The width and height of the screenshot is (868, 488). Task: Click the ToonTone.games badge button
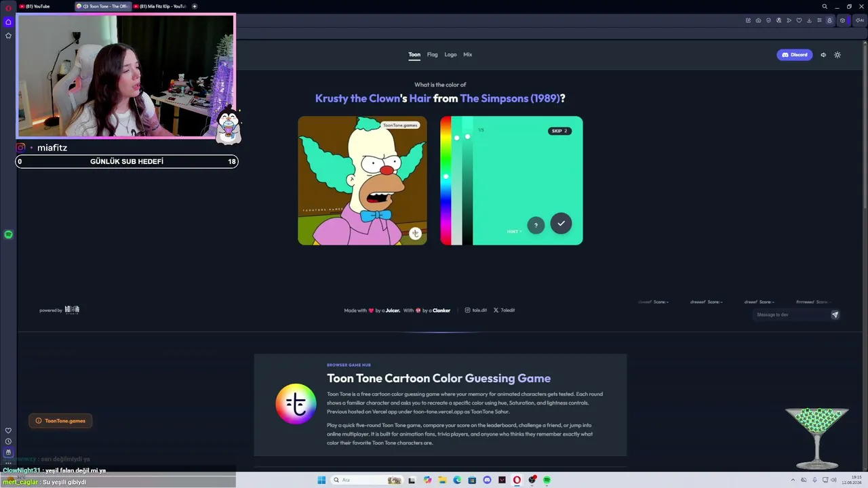coord(60,421)
